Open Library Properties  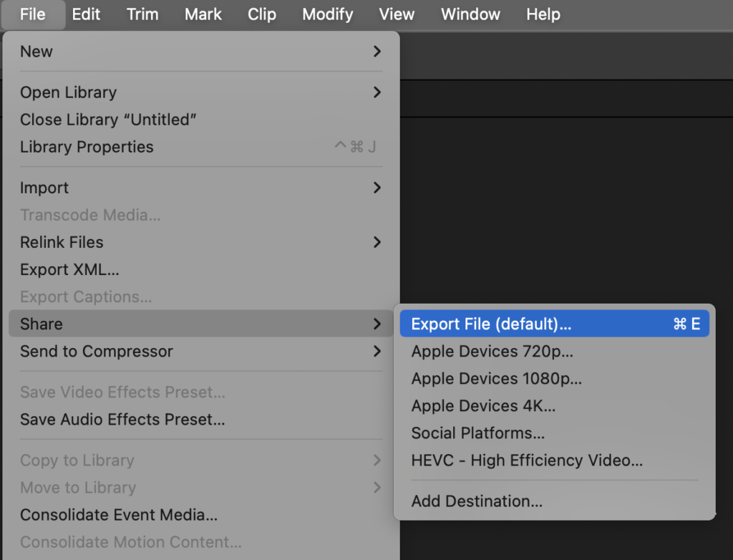pyautogui.click(x=201, y=147)
